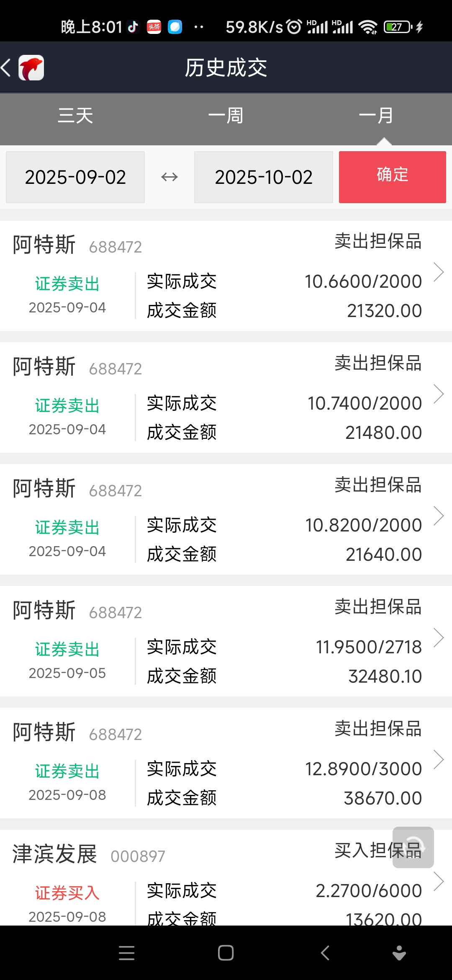Open start date field 2025-09-02

75,177
